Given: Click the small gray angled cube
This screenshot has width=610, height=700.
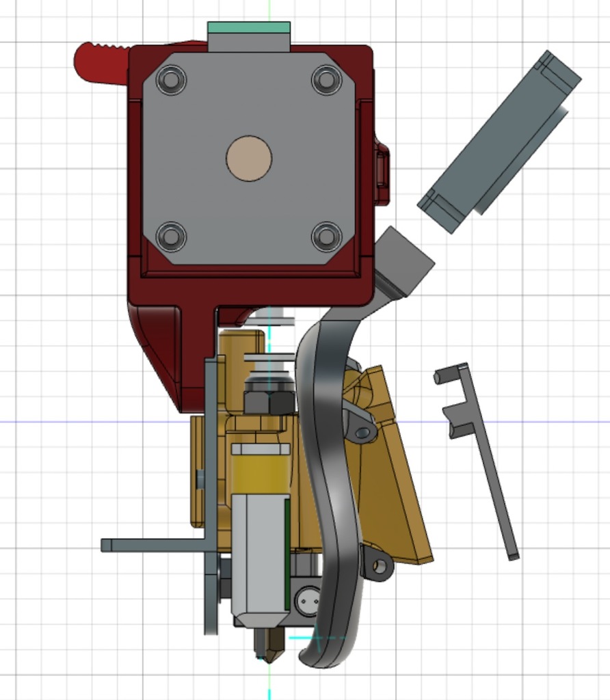Looking at the screenshot, I should [405, 261].
